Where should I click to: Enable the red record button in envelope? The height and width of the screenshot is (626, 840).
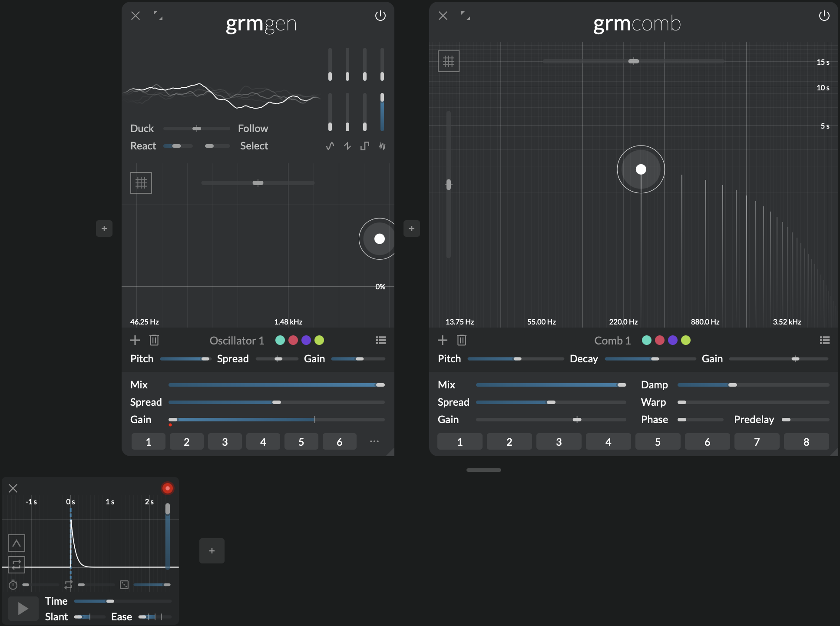click(x=167, y=488)
